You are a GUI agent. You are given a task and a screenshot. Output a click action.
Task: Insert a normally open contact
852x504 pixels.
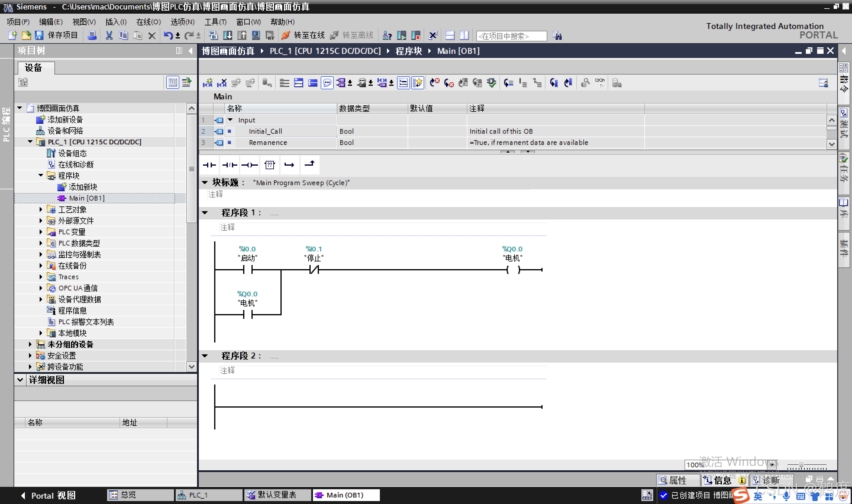[x=209, y=165]
